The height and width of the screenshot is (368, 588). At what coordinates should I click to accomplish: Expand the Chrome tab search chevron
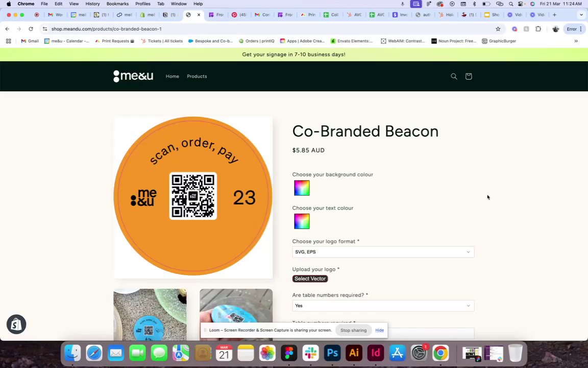(581, 15)
